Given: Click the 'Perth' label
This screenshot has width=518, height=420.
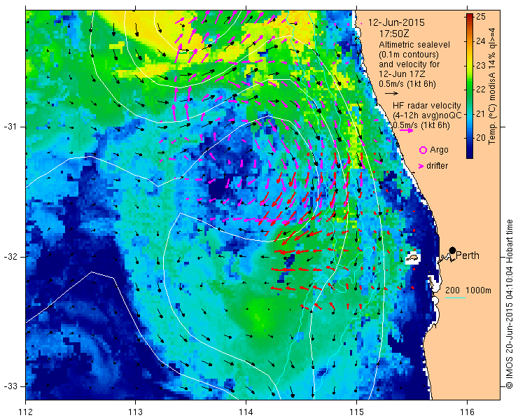Looking at the screenshot, I should point(468,255).
